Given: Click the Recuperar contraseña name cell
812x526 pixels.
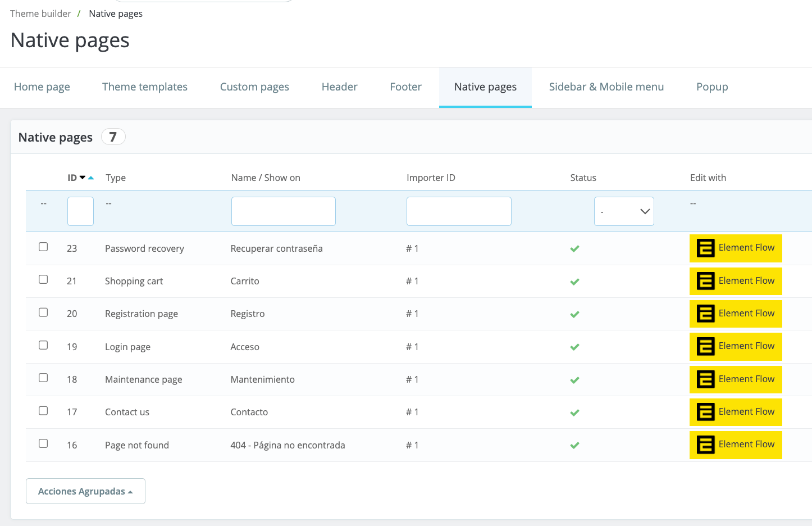Looking at the screenshot, I should [x=276, y=248].
